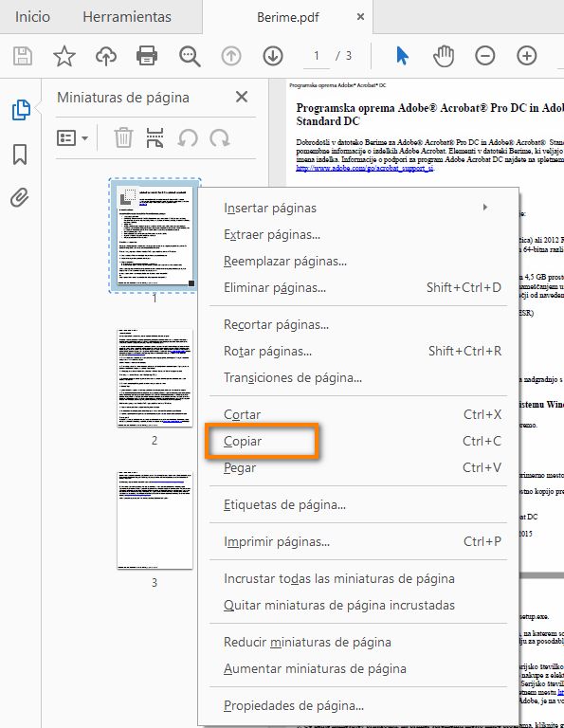Zoom out with the minus icon
This screenshot has width=564, height=728.
484,56
